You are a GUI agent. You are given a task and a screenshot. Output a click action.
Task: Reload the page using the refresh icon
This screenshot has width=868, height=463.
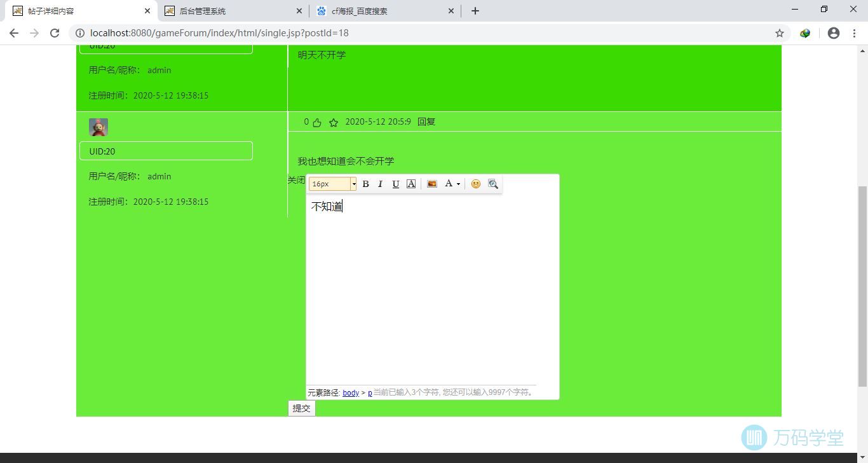click(x=55, y=33)
